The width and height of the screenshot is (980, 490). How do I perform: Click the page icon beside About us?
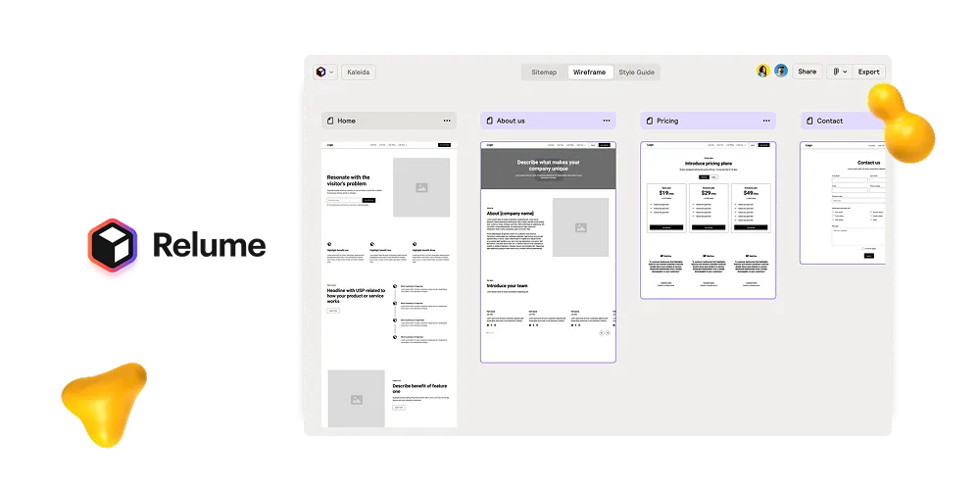tap(489, 121)
